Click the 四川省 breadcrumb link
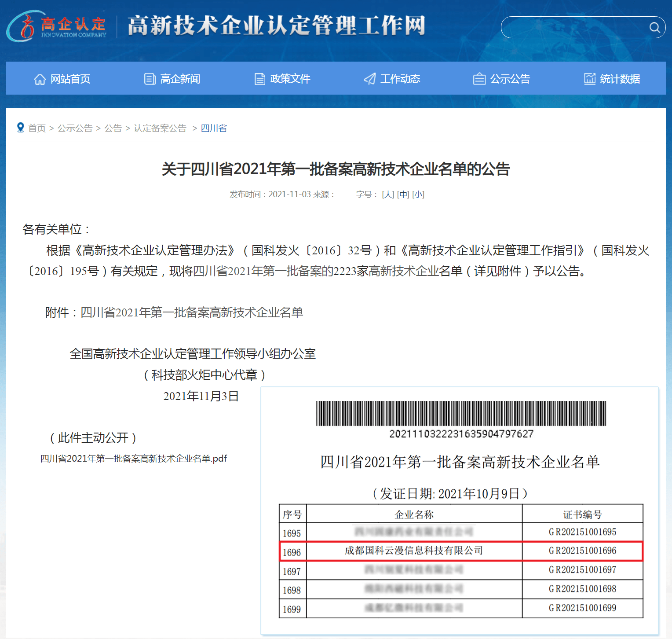672x639 pixels. [214, 128]
